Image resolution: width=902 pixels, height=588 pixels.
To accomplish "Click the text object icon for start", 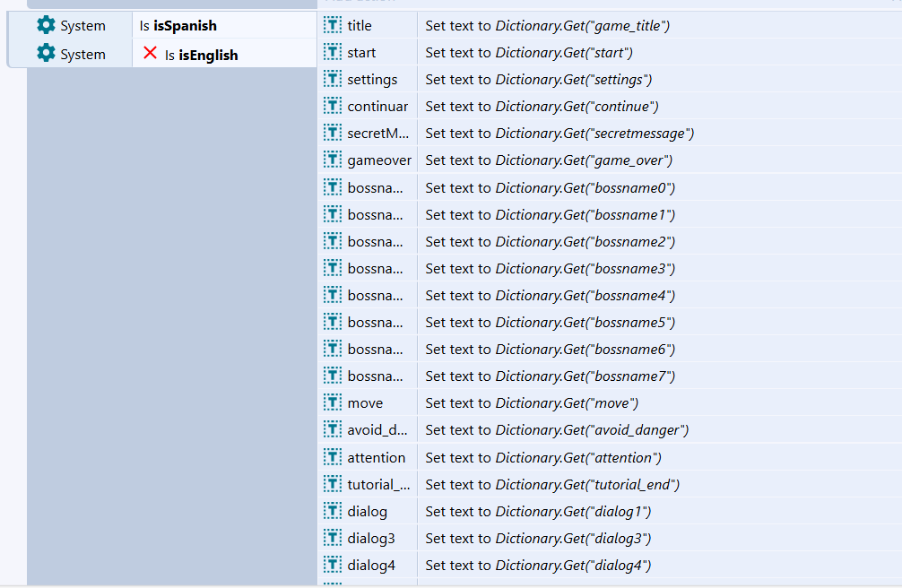I will pos(333,52).
